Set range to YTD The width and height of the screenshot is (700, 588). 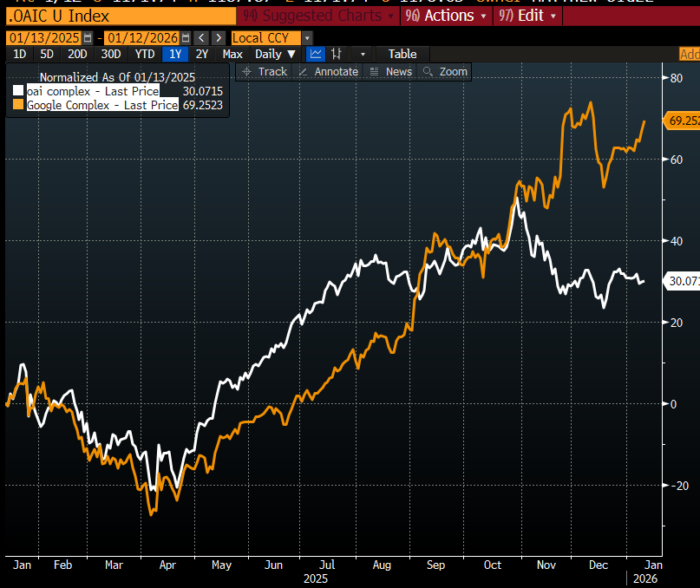coord(145,54)
